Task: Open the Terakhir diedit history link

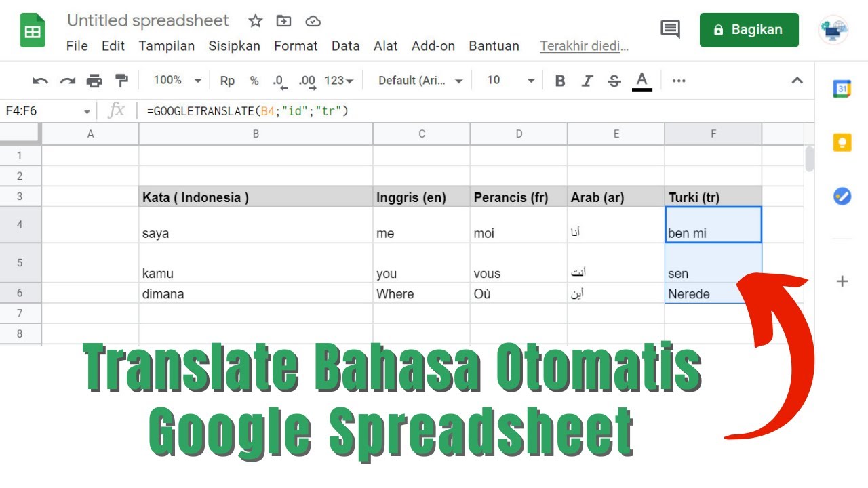Action: click(x=585, y=46)
